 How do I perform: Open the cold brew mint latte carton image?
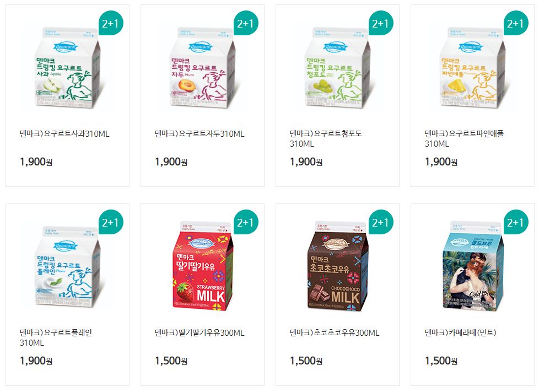(473, 266)
